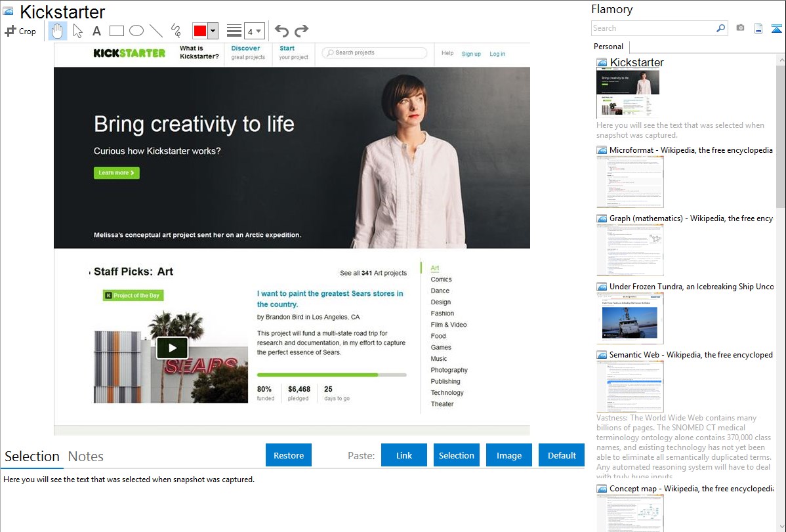786x532 pixels.
Task: Click See all 341 Art projects
Action: 373,274
